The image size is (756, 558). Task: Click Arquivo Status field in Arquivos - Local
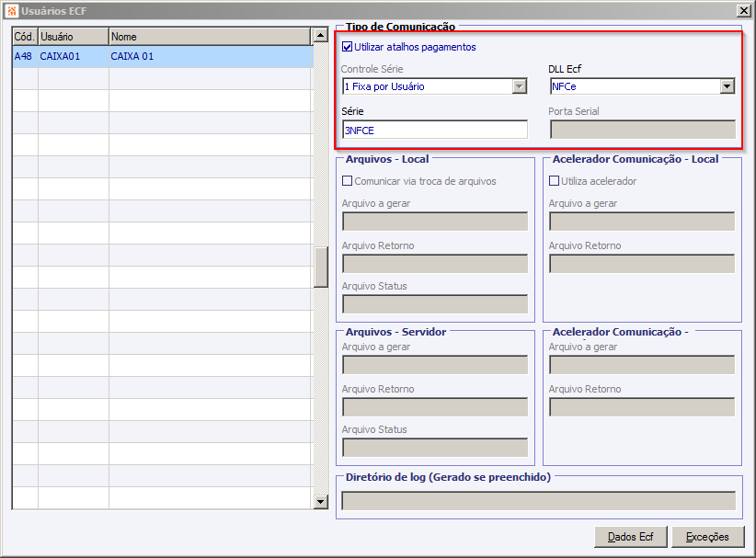[x=435, y=304]
